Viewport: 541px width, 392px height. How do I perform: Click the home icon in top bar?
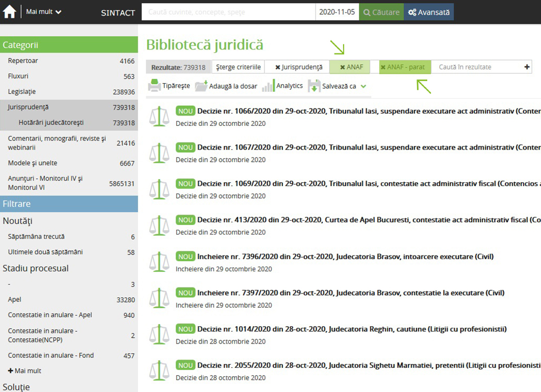9,12
